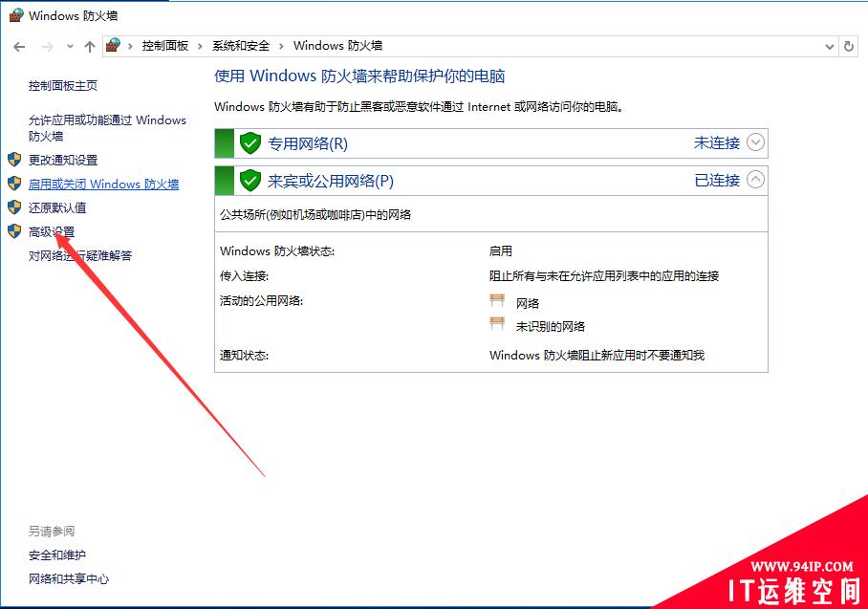Click the green shield icon for 专用网络(R)
Viewport: 868px width, 609px height.
[x=250, y=143]
